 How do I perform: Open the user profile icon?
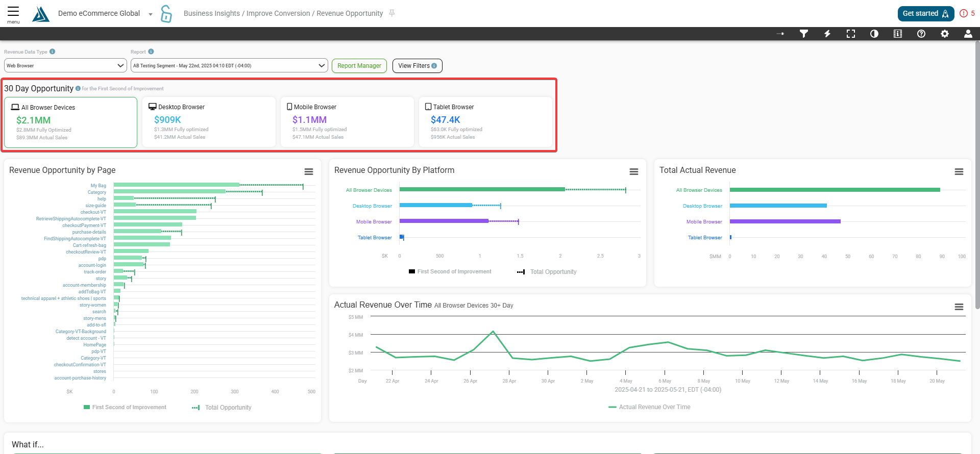pyautogui.click(x=968, y=34)
